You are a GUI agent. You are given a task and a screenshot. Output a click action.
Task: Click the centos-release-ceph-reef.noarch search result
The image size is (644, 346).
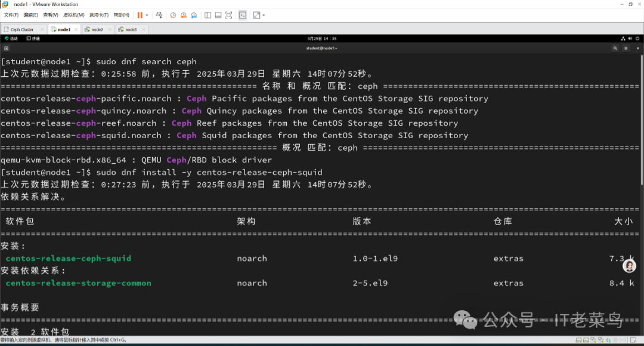click(x=79, y=123)
